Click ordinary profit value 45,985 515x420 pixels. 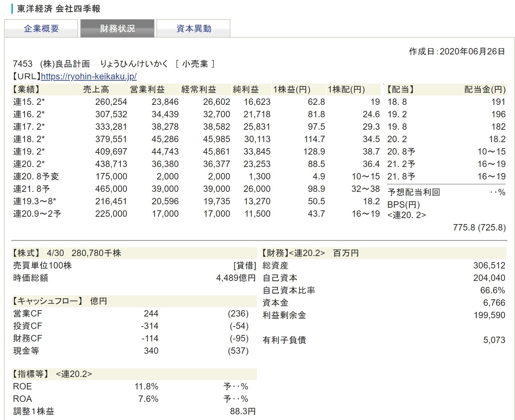(x=217, y=139)
